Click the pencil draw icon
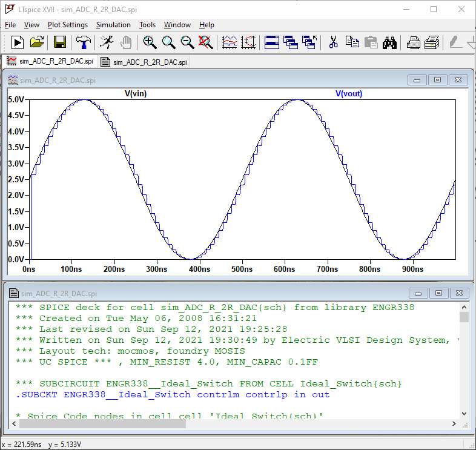 tap(455, 42)
